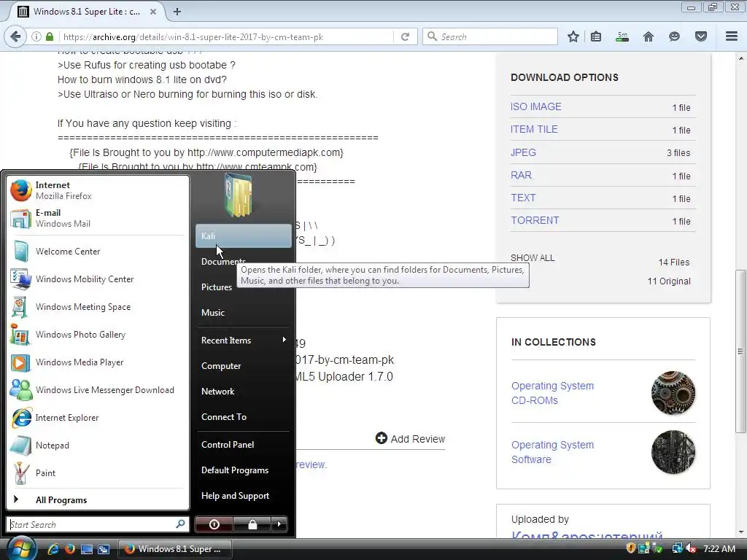Open Windows Mail E-mail entry
747x560 pixels.
pos(97,218)
